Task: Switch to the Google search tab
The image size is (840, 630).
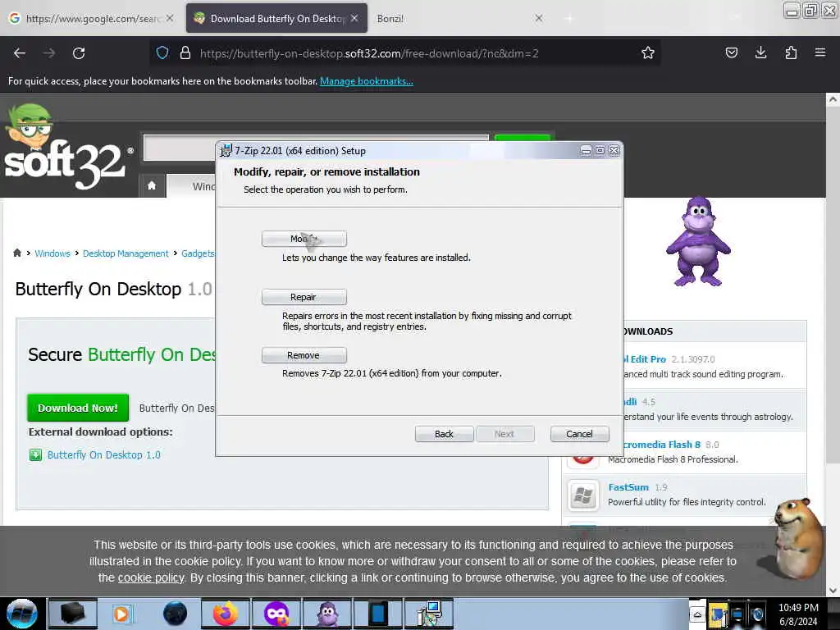Action: [91, 18]
